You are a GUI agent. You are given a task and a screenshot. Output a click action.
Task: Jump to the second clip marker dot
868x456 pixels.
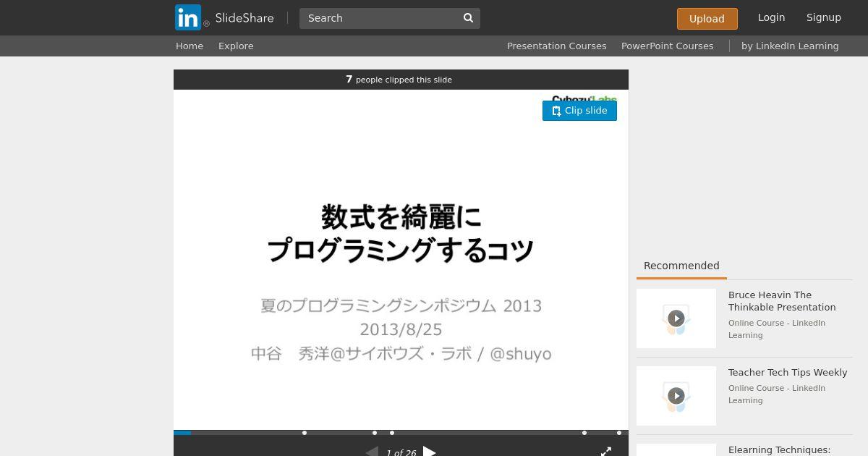375,433
